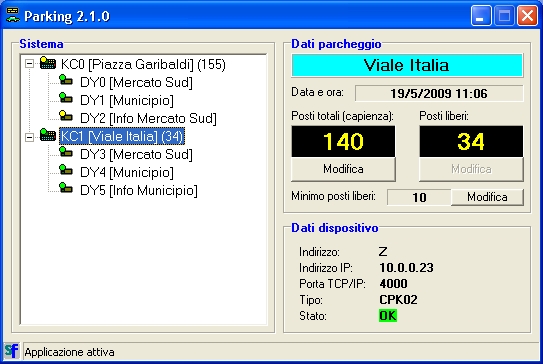Click the Indirizzo value Z
Screen dimensions: 543x364
coord(383,251)
